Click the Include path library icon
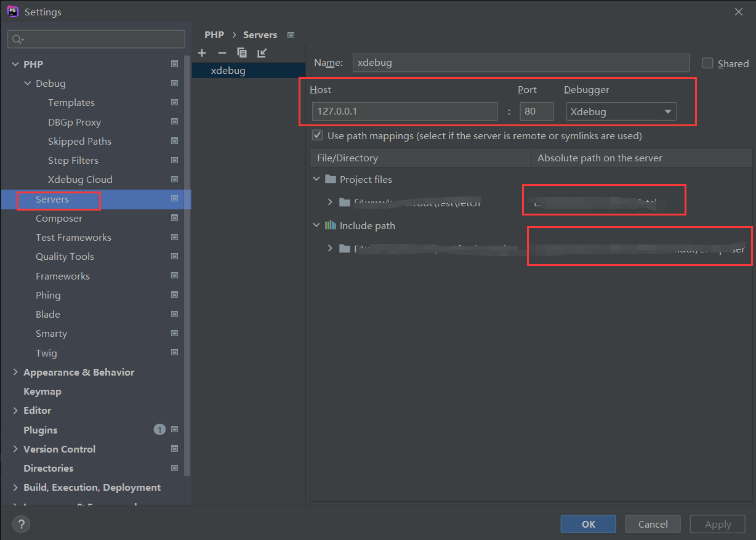This screenshot has height=540, width=756. (x=331, y=225)
